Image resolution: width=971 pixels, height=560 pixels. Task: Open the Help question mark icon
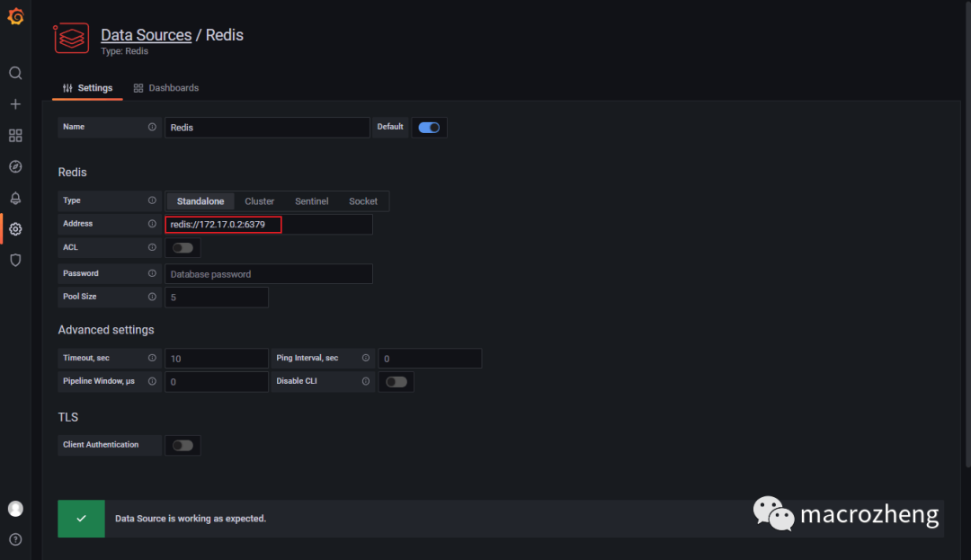click(15, 539)
